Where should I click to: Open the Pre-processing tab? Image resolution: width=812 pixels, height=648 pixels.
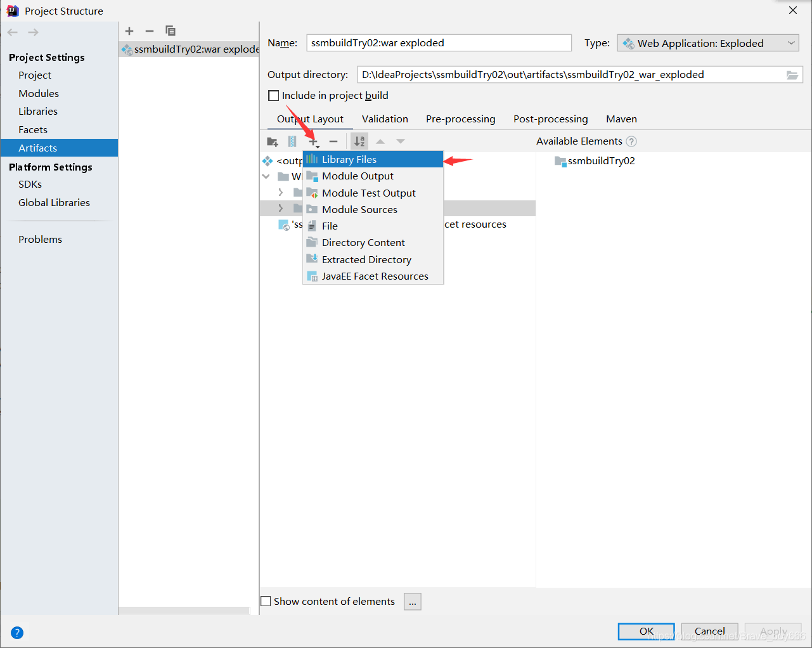tap(461, 119)
